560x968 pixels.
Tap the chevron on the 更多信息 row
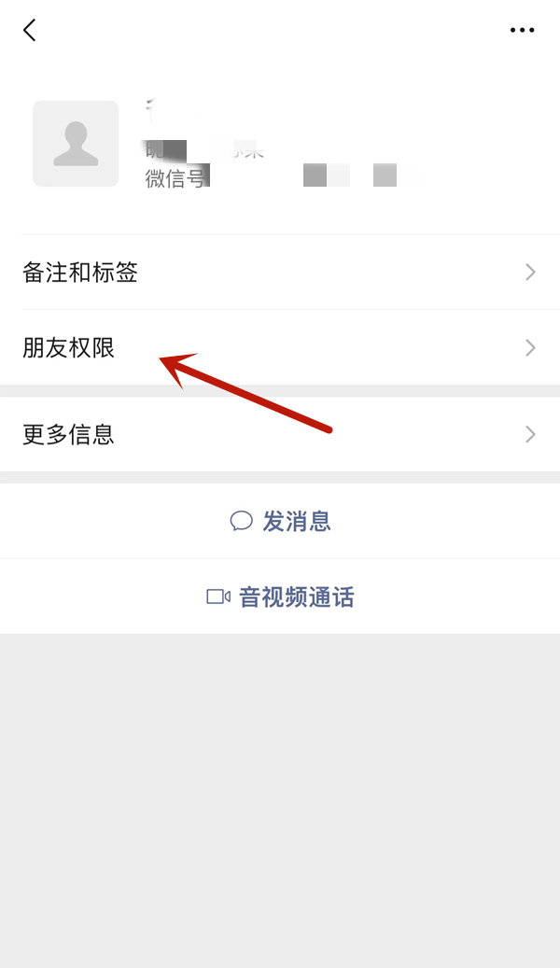click(530, 435)
